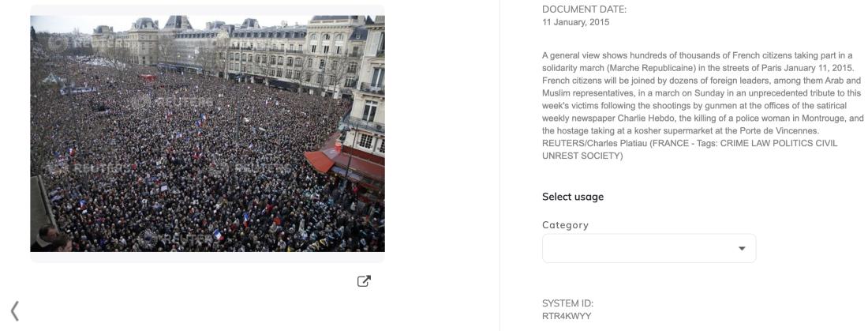
Task: Click the onlookers at photo's bottom-left corner
Action: pos(51,239)
